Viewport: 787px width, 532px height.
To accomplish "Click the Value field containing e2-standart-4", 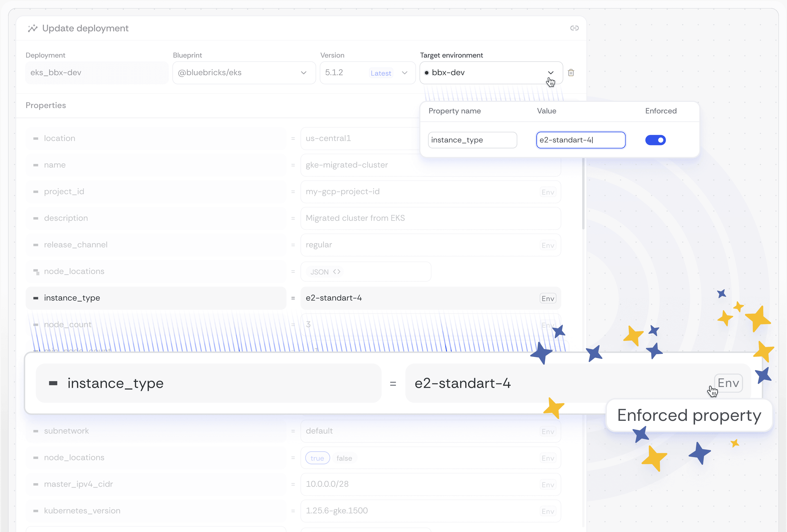I will [581, 140].
